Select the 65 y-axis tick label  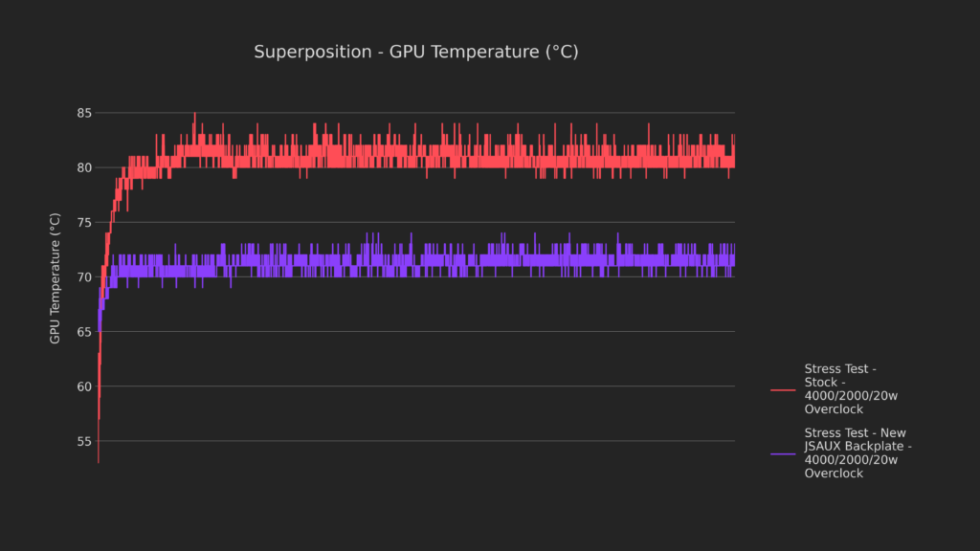(83, 332)
